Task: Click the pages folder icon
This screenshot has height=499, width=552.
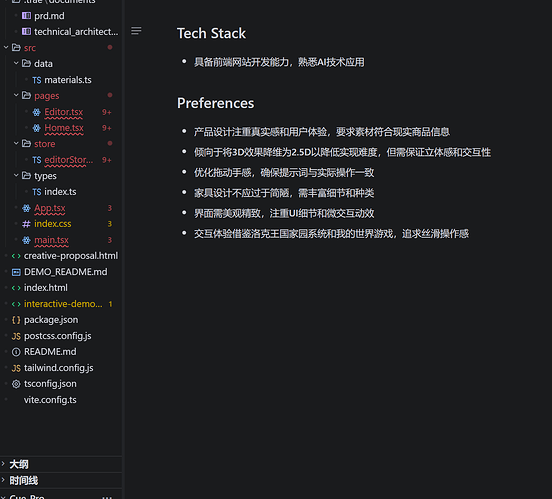Action: (26, 95)
